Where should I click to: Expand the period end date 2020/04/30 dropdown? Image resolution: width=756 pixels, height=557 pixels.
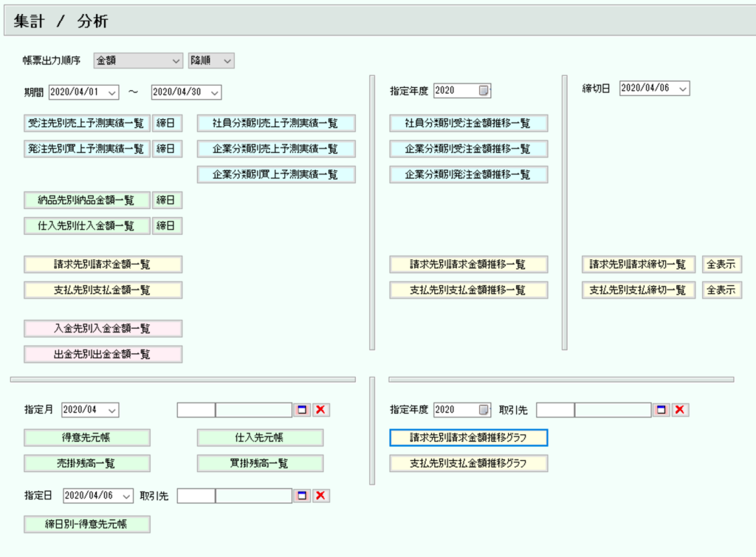click(x=215, y=92)
